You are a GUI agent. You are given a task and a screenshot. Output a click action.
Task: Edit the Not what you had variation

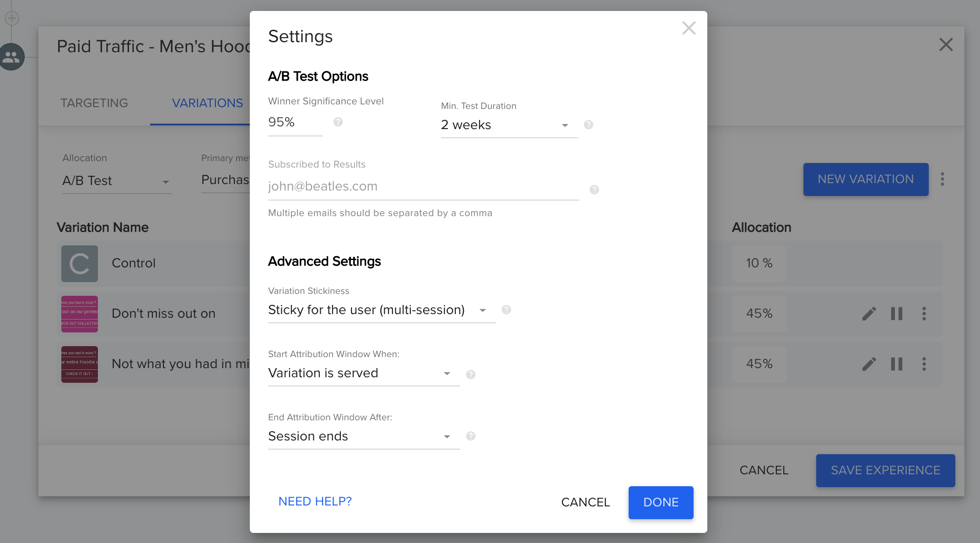pyautogui.click(x=869, y=364)
